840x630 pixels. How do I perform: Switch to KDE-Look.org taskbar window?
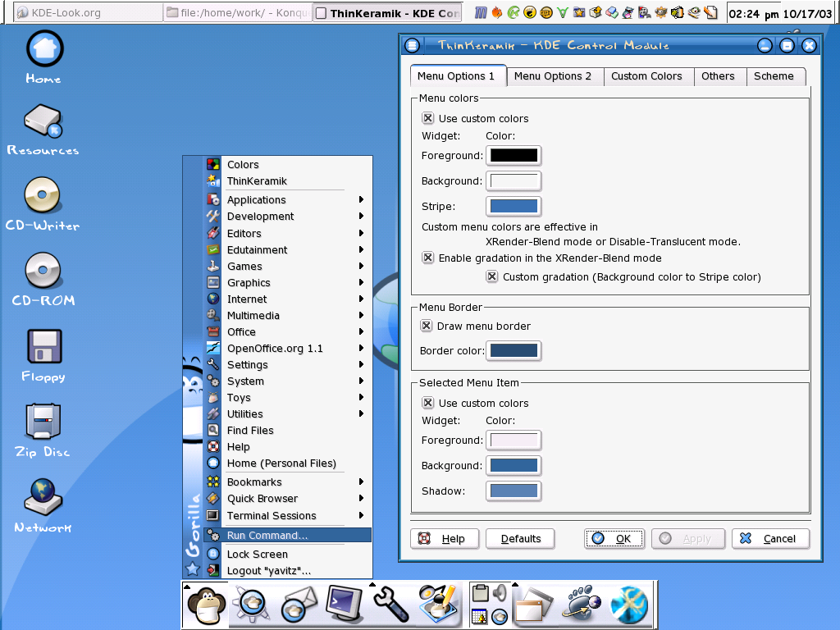[x=87, y=13]
